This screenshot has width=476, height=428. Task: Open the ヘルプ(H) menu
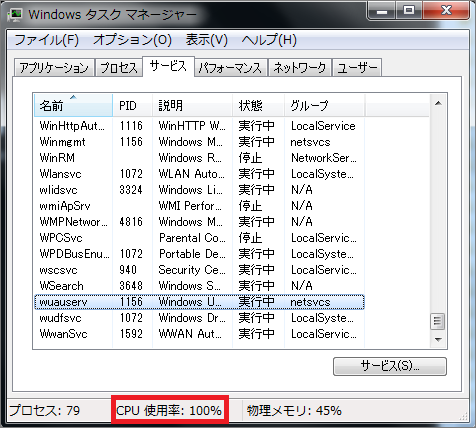tap(269, 40)
